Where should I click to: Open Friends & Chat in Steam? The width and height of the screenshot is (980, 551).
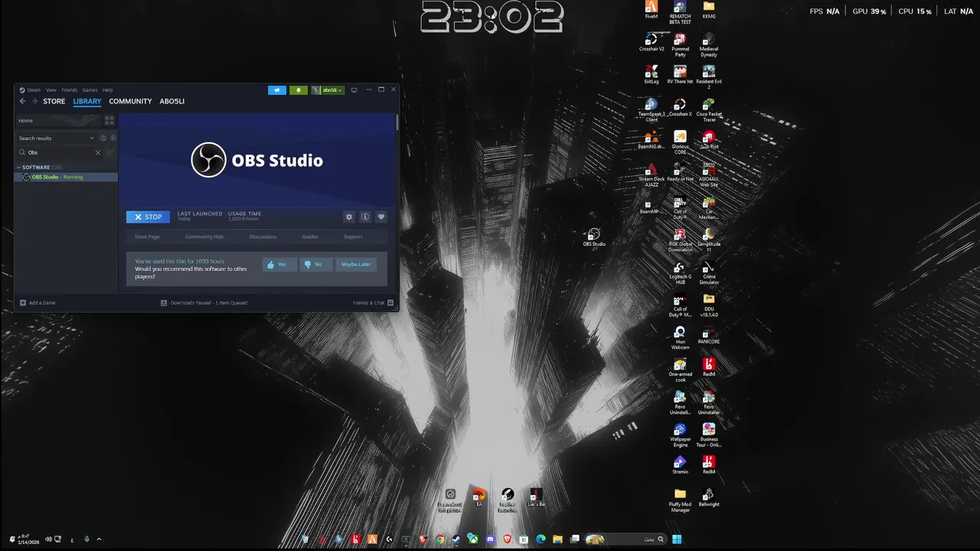coord(373,303)
